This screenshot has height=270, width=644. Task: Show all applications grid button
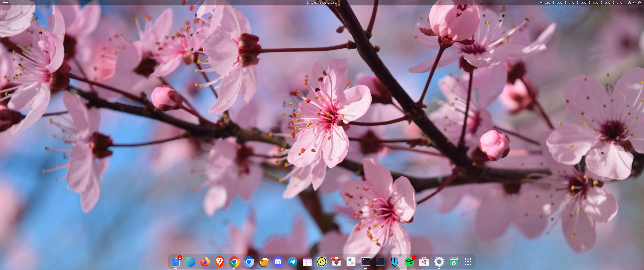[x=468, y=262]
